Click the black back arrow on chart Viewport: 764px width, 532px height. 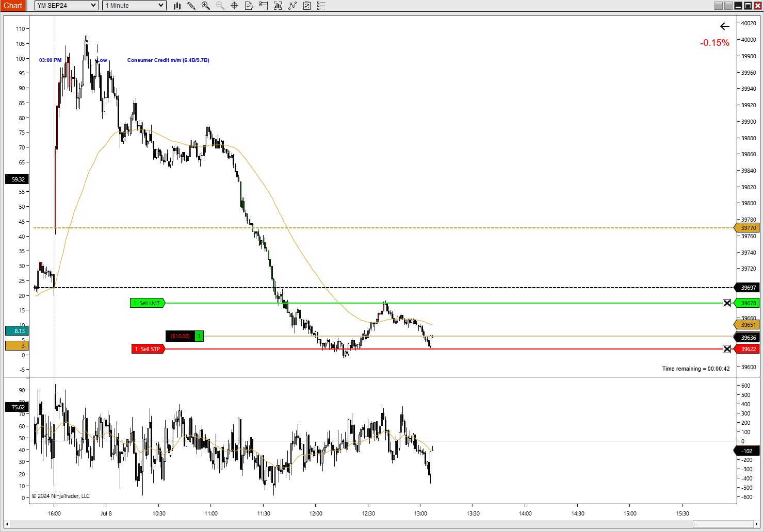(x=725, y=26)
